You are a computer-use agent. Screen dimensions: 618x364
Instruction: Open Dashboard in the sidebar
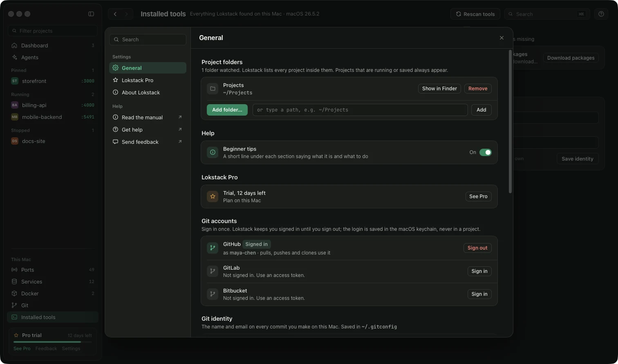53,45
